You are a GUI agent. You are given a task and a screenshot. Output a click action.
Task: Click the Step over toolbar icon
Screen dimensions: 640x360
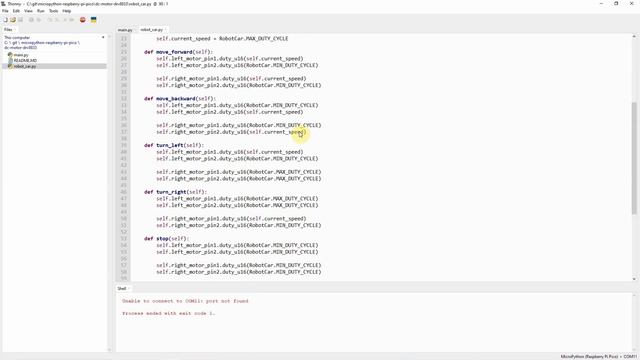pyautogui.click(x=49, y=20)
